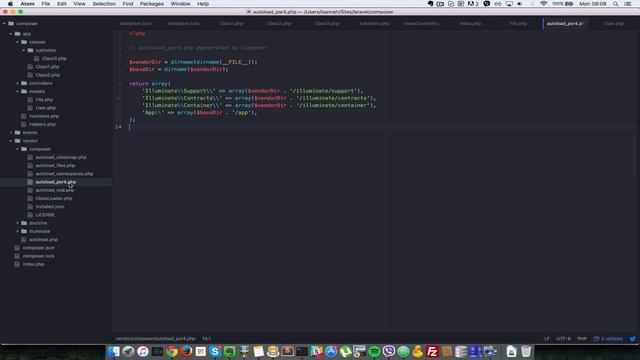Open the yellow Notes app in Dock
Viewport: 640px width, 360px height.
pos(258,351)
